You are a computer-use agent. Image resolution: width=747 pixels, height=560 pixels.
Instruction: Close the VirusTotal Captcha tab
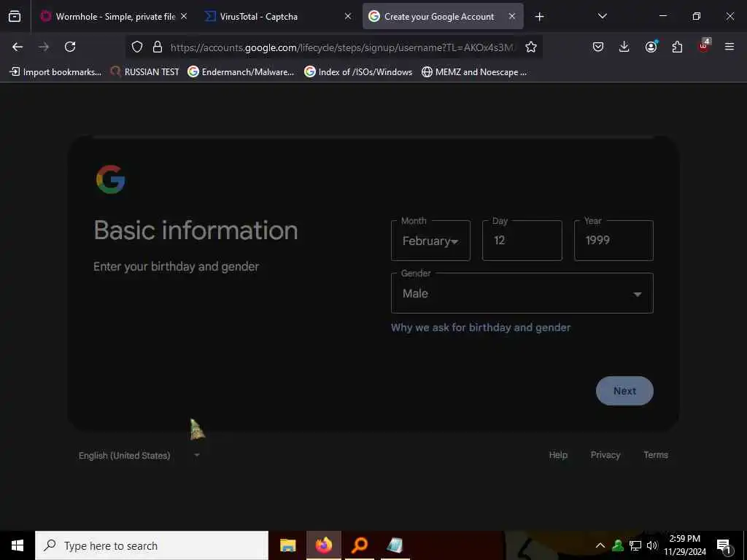point(348,16)
